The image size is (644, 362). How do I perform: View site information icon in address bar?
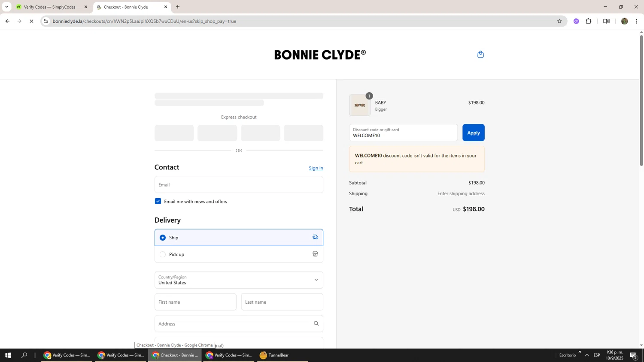(x=46, y=21)
